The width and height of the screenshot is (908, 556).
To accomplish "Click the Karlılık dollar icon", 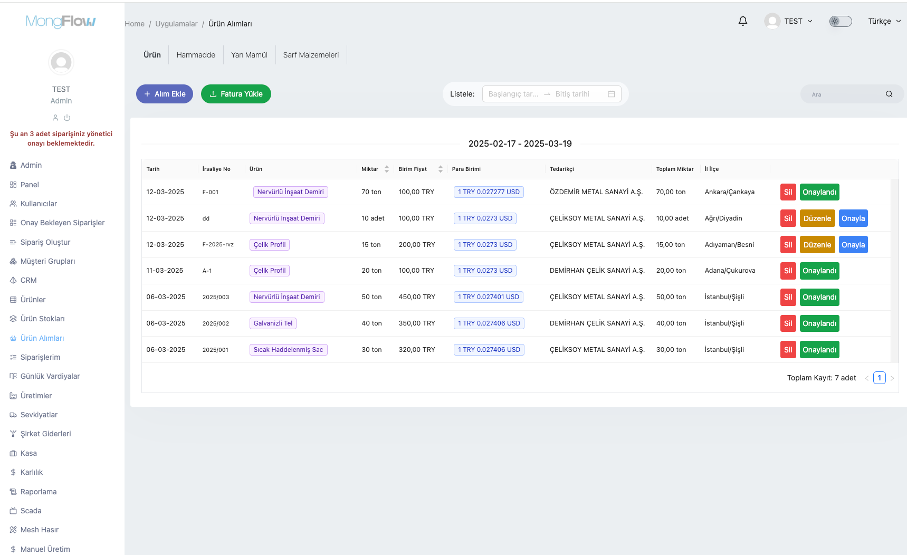I will (x=13, y=472).
